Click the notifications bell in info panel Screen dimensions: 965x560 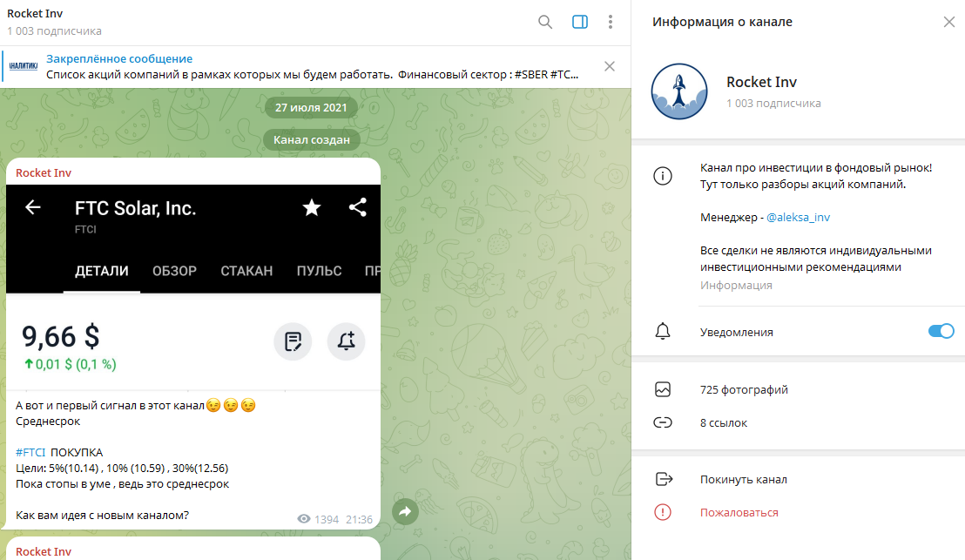[663, 331]
